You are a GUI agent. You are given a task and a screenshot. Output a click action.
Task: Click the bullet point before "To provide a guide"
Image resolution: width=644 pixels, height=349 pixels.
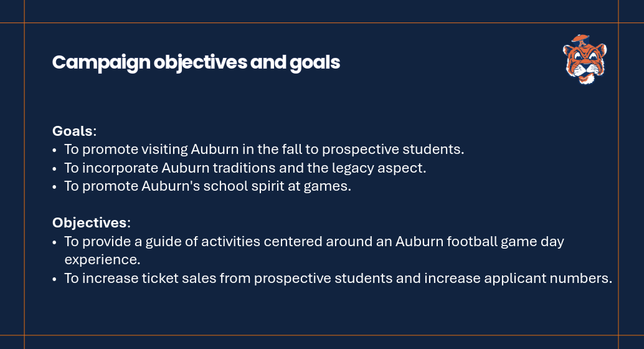55,242
